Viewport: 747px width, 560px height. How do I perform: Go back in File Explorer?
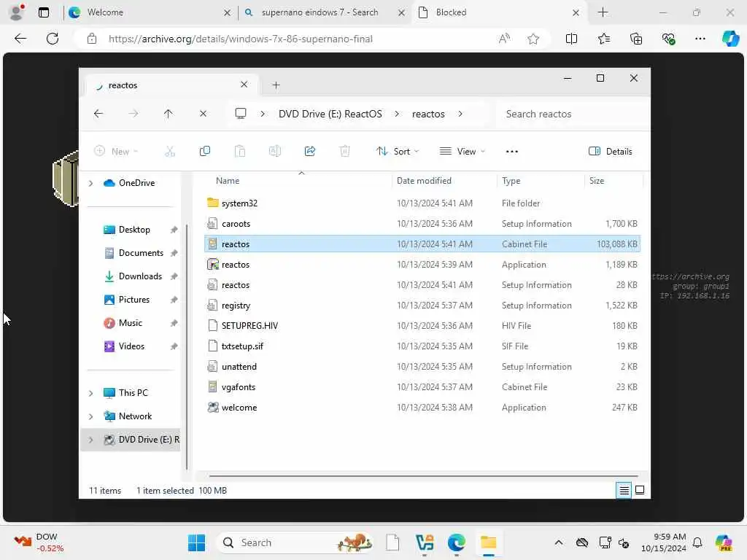click(x=98, y=114)
